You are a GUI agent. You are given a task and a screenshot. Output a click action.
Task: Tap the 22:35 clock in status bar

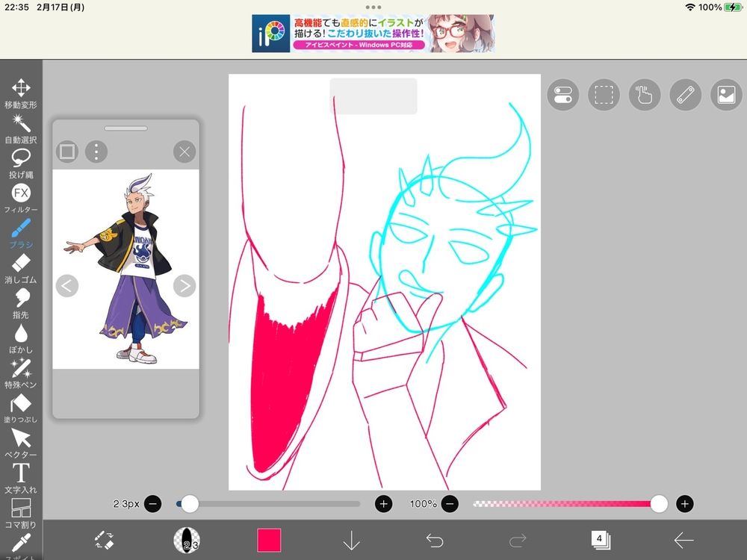(16, 7)
